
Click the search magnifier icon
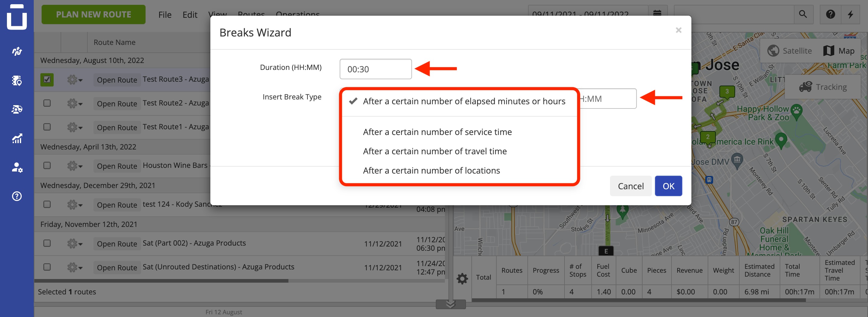803,14
